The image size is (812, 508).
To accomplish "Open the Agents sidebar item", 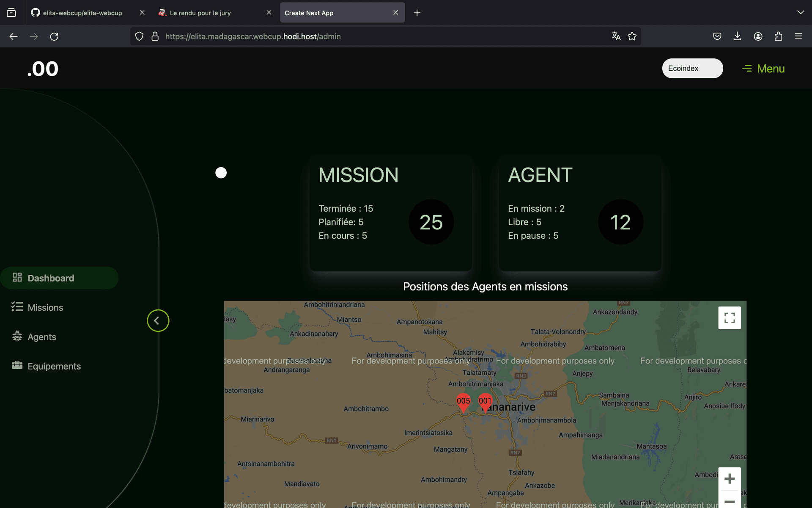I will tap(41, 337).
